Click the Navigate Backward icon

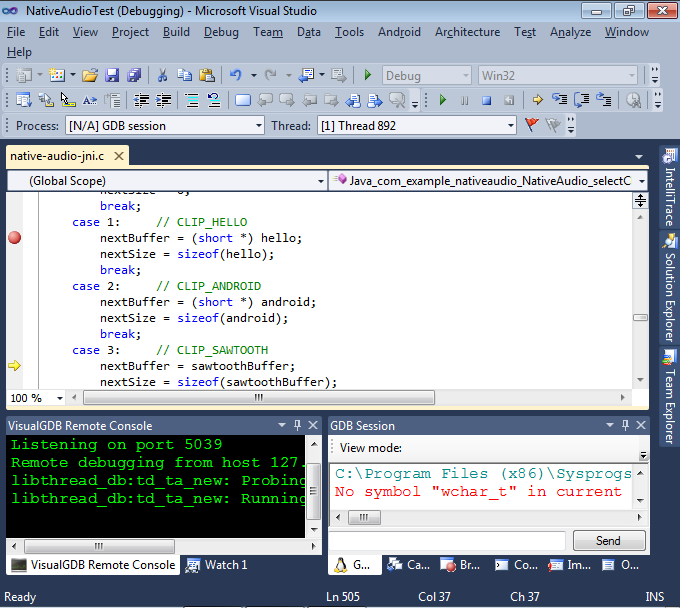click(307, 75)
